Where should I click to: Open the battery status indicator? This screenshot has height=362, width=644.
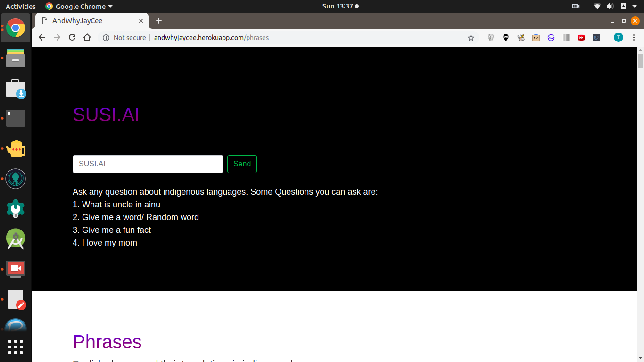[x=624, y=6]
